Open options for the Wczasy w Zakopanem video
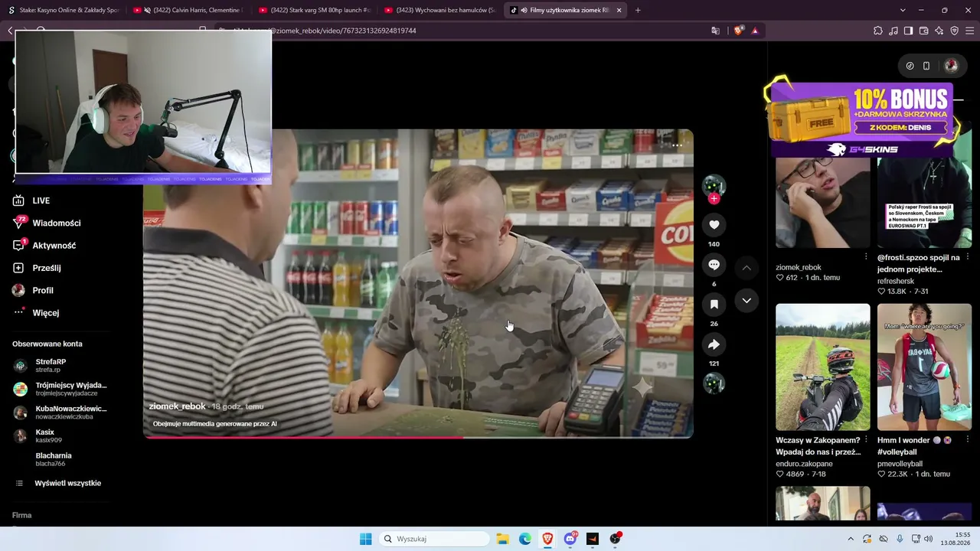 pyautogui.click(x=866, y=440)
